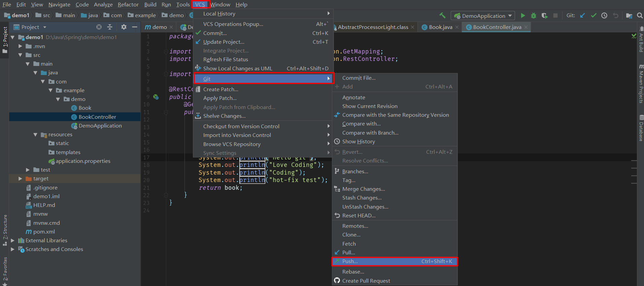The height and width of the screenshot is (286, 644).
Task: Open the DemoApplication run configuration dropdown
Action: [x=483, y=16]
